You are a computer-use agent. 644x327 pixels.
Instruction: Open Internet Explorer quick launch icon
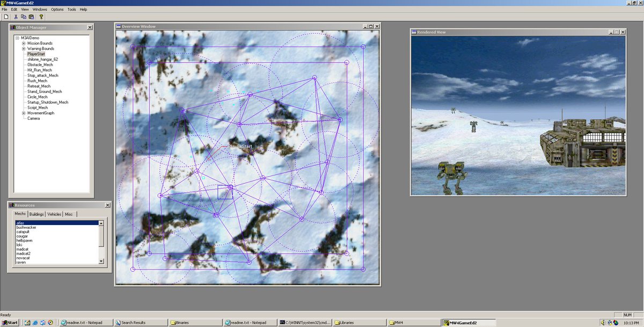coord(35,322)
